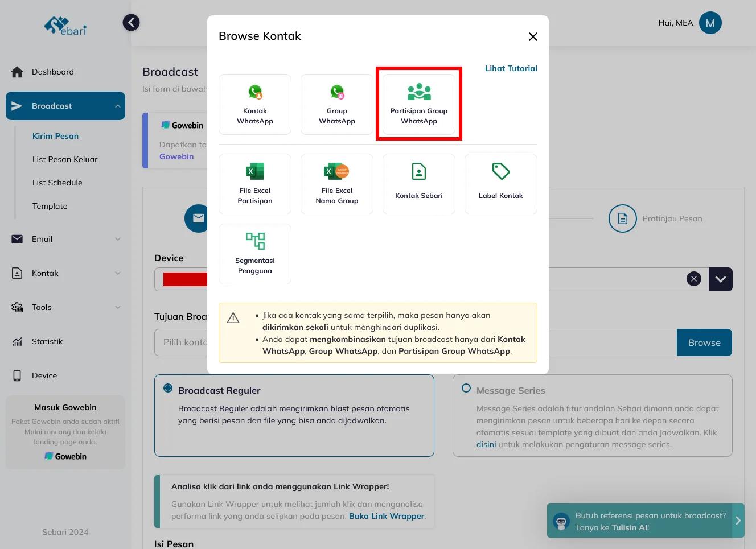Open List Schedule submenu item

click(x=57, y=183)
